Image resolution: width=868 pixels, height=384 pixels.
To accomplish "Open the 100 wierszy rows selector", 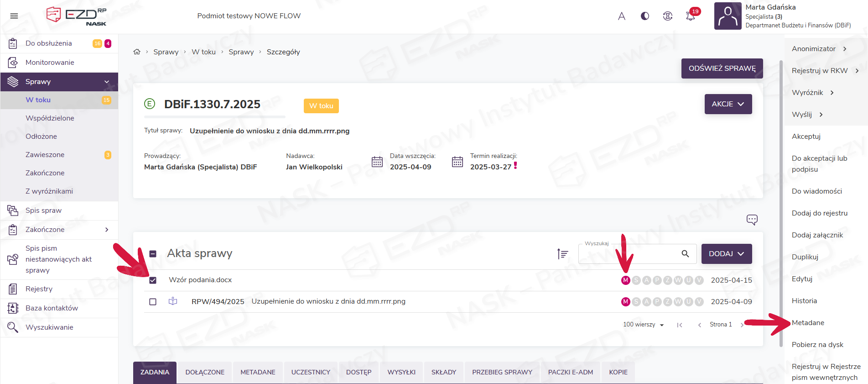I will click(x=643, y=325).
